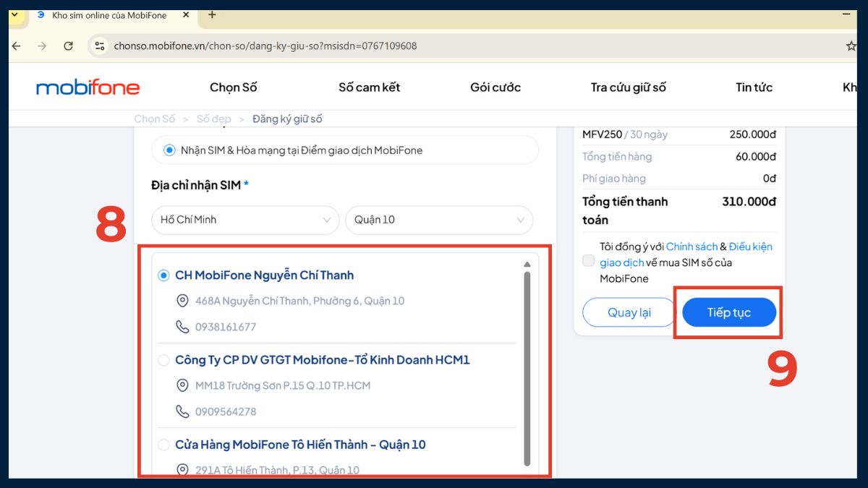Click the browser address bar URL
The image size is (868, 488).
point(265,46)
